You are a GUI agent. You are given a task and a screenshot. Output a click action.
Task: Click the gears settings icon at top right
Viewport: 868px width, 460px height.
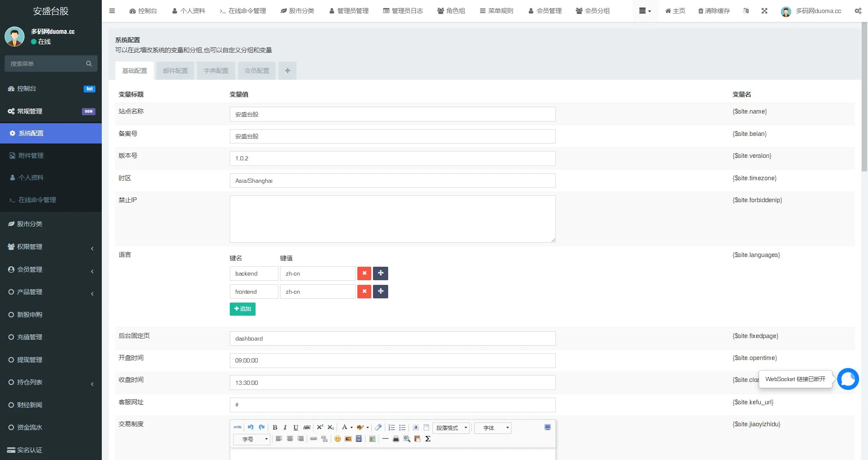857,11
